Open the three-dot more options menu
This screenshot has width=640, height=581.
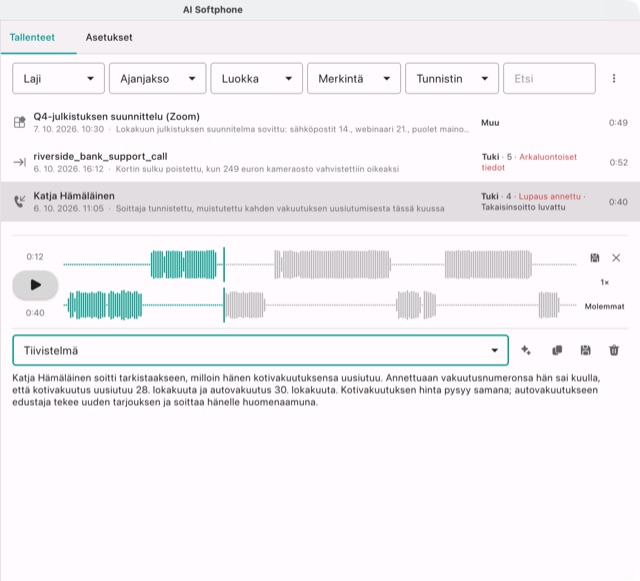coord(614,78)
